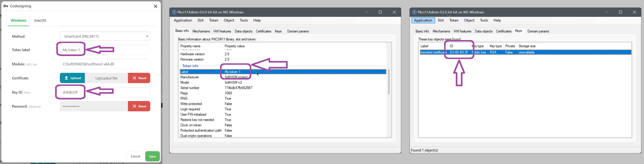
Task: Click the Pkcs11Admin icon in the left window title bar
Action: click(x=174, y=12)
